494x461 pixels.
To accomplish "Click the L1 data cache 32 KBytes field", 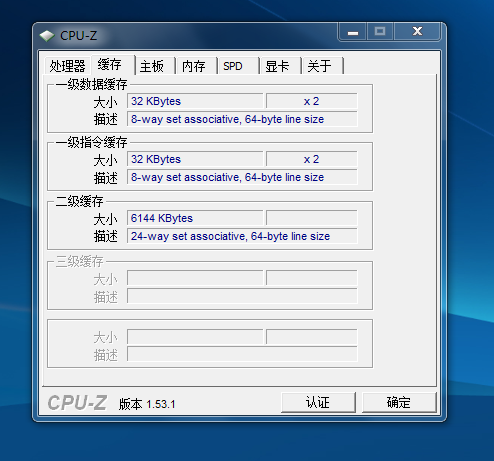I will pos(195,101).
